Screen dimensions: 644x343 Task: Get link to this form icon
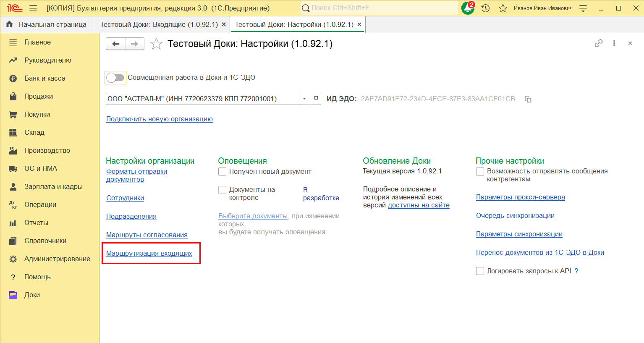tap(599, 43)
